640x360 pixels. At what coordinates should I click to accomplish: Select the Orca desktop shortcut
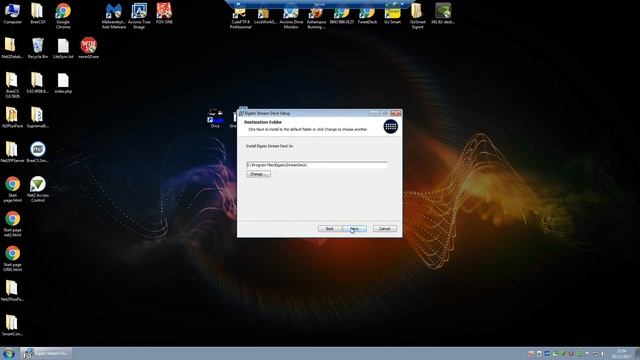pos(215,119)
